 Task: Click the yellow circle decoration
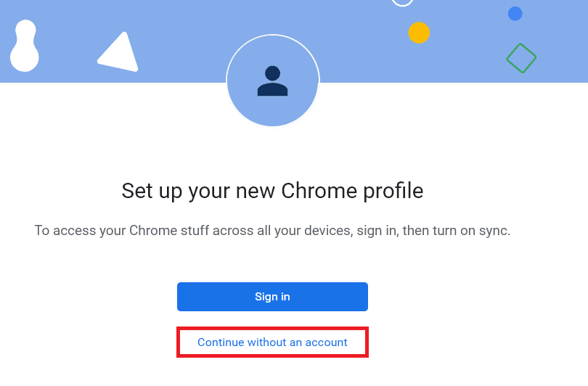coord(419,33)
